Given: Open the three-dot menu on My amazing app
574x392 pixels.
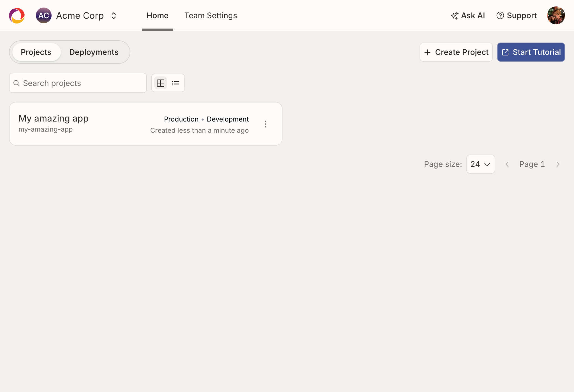Looking at the screenshot, I should click(x=265, y=123).
